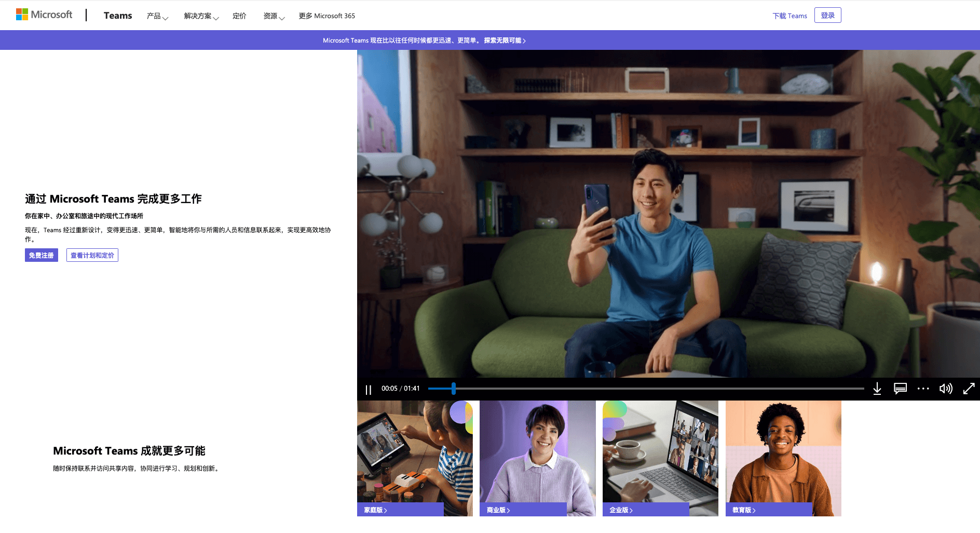Click the Microsoft logo
The image size is (980, 533).
pyautogui.click(x=44, y=15)
